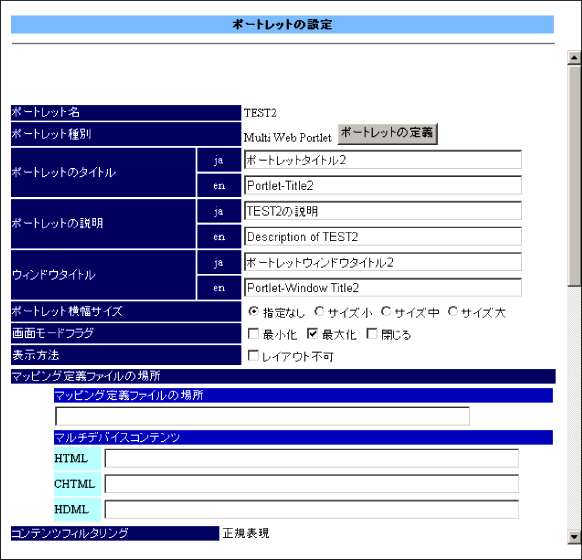Click the コンテンツフィルタリング label
Image resolution: width=582 pixels, height=560 pixels.
point(115,533)
